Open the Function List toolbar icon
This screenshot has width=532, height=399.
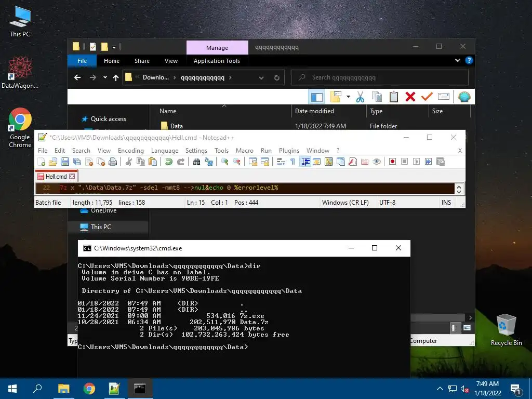pos(353,162)
